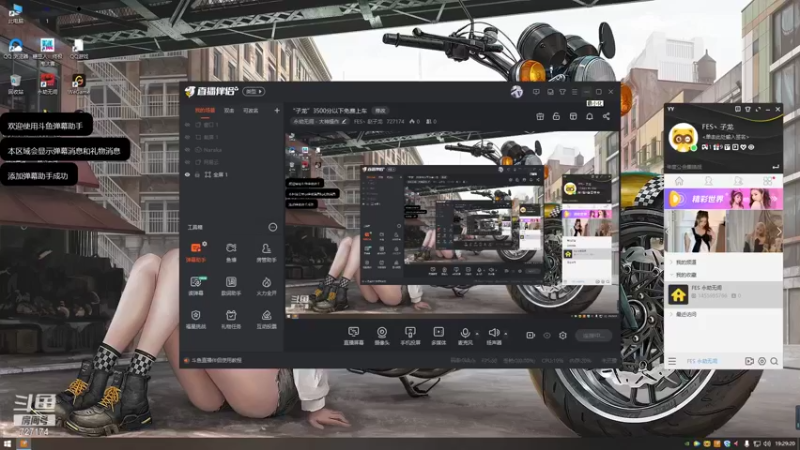Open speaker options arrow

pyautogui.click(x=506, y=334)
